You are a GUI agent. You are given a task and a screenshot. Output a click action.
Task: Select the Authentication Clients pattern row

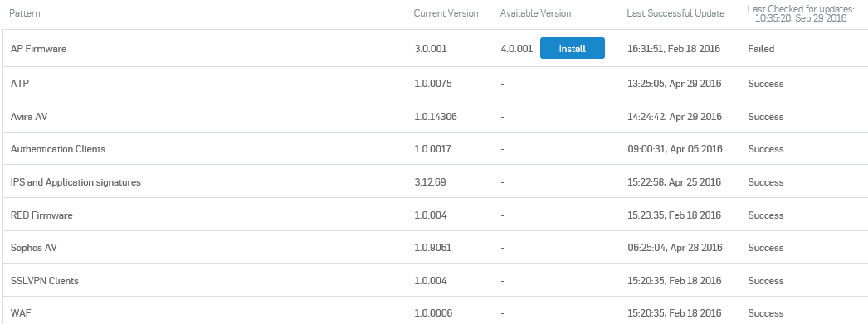[436, 148]
